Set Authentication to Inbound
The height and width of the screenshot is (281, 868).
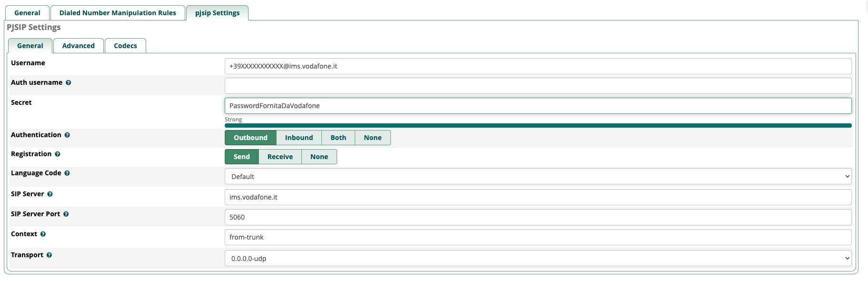[x=299, y=138]
